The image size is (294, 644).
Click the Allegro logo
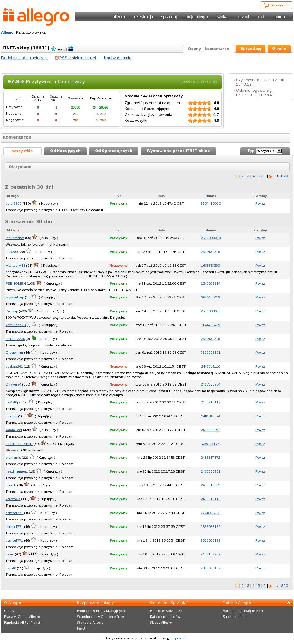[x=36, y=17]
